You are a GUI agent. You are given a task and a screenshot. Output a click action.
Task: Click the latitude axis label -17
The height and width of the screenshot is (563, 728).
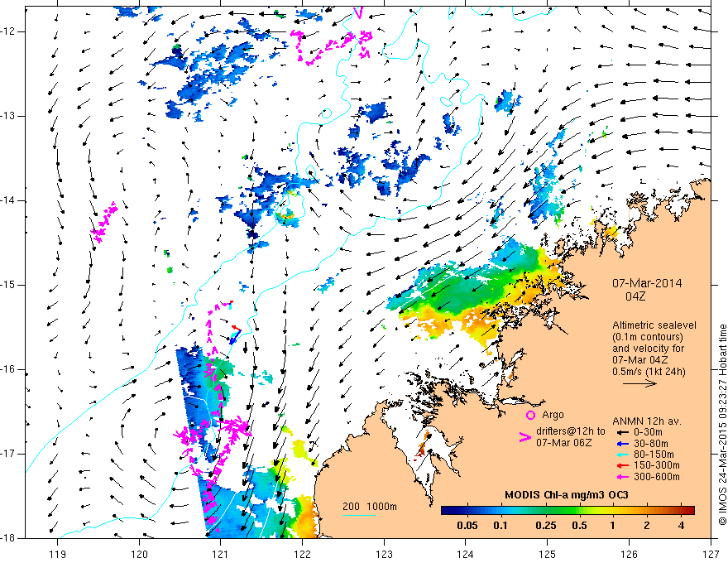coord(8,454)
